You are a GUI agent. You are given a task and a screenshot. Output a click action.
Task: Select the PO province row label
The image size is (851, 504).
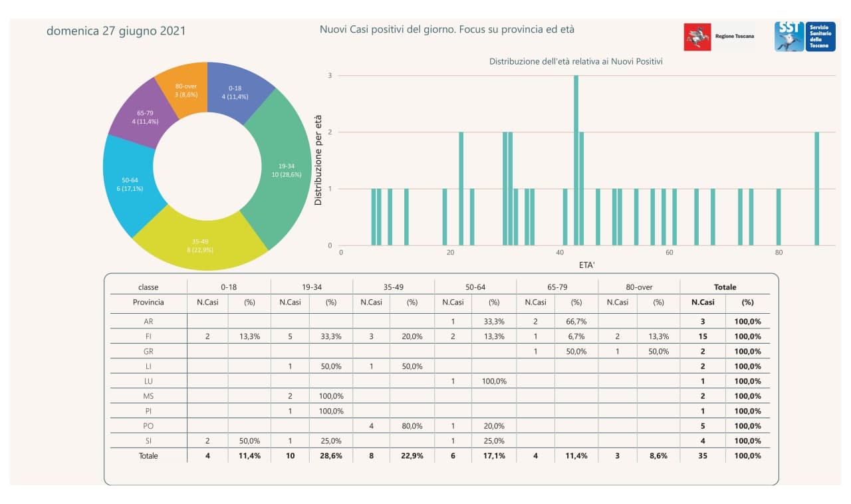148,426
